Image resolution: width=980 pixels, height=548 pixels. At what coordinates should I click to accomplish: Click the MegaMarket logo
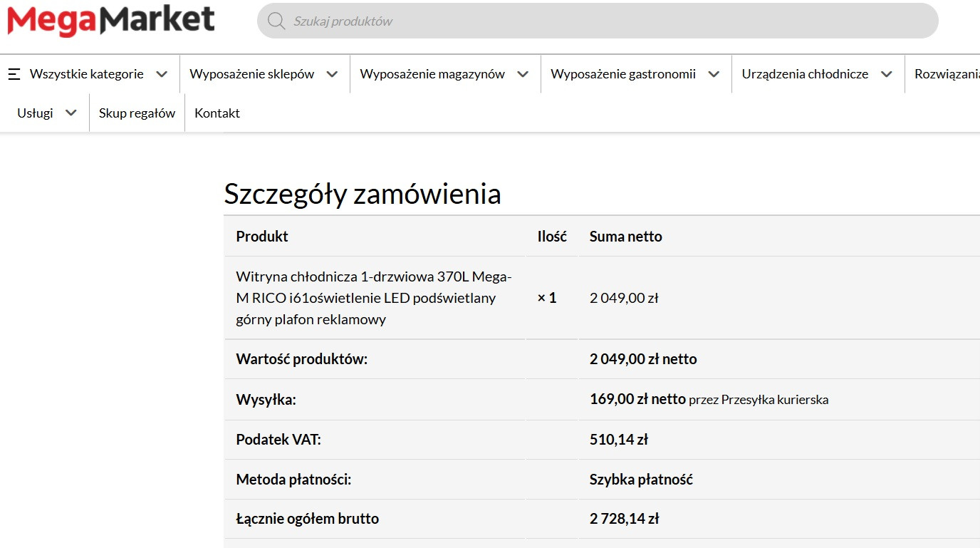(110, 21)
